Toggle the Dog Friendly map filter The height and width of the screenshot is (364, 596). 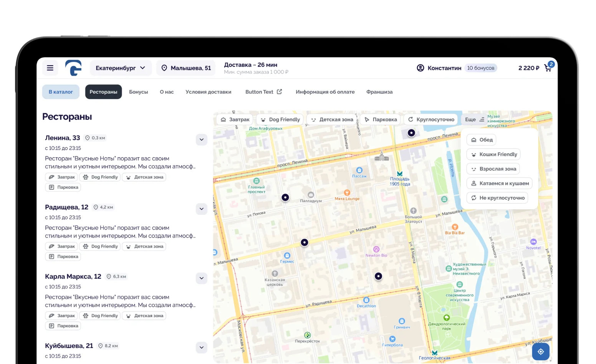point(280,119)
